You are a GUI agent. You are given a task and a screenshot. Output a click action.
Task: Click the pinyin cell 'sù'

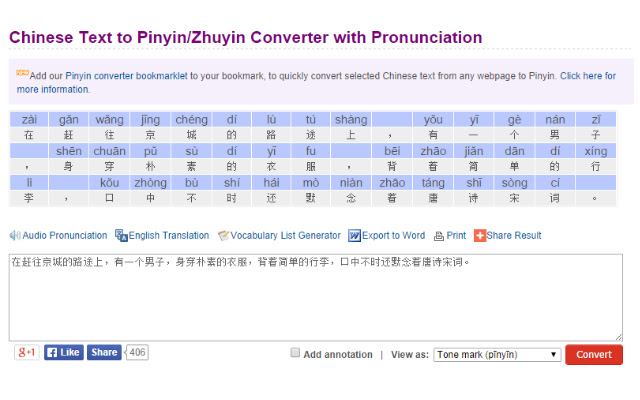click(x=191, y=151)
